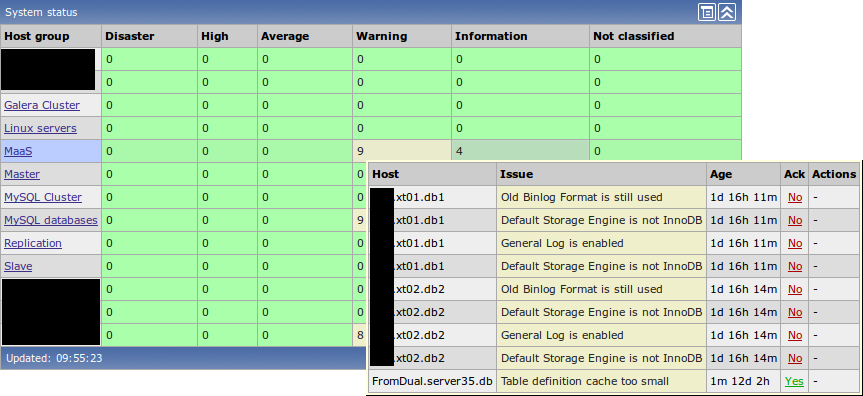This screenshot has height=396, width=863.
Task: Click the Ack column header
Action: [794, 175]
